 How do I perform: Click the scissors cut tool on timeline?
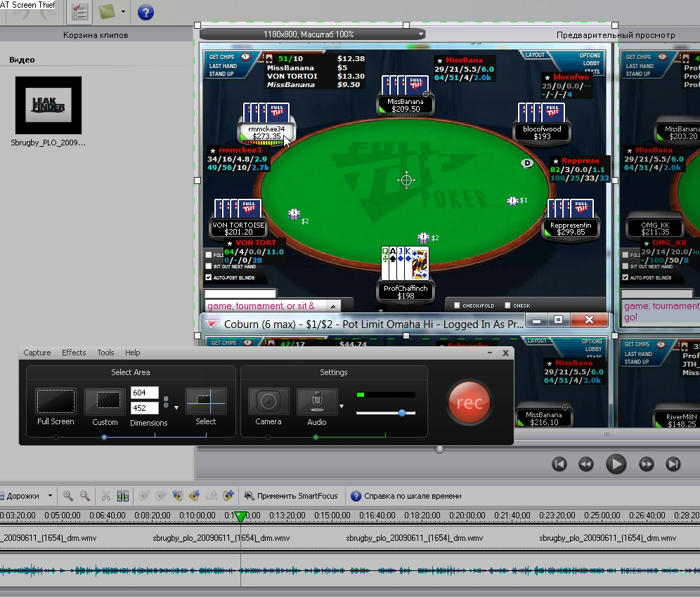click(x=106, y=496)
